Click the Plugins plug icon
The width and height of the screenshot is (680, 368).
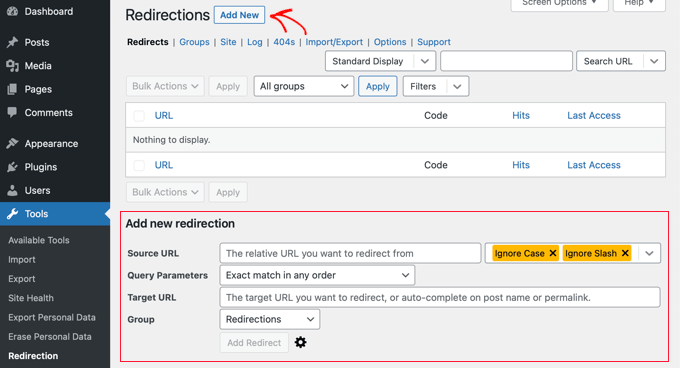[13, 167]
